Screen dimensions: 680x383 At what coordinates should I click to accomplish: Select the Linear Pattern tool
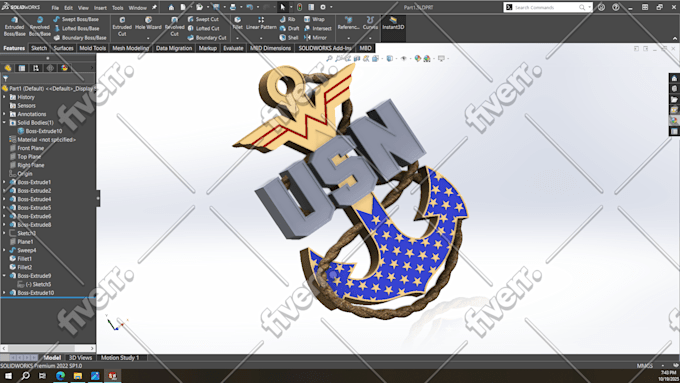tap(261, 23)
